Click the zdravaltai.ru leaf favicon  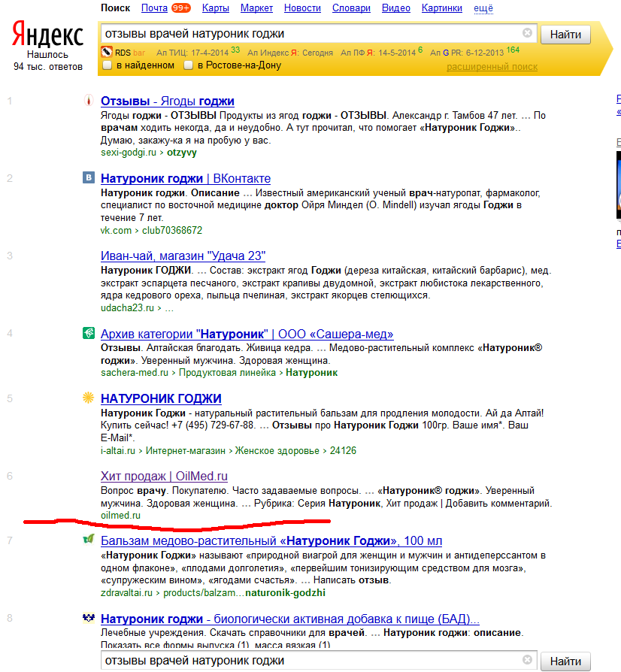pyautogui.click(x=88, y=539)
